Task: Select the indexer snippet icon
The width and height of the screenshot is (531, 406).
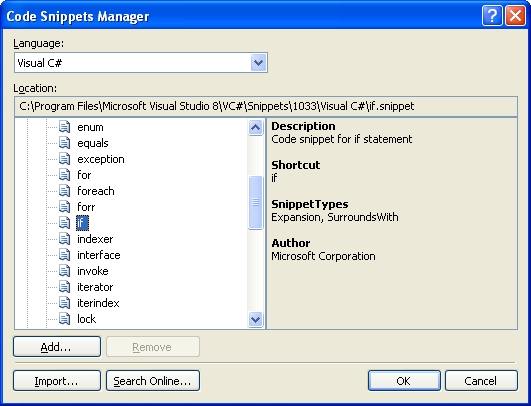Action: (64, 239)
